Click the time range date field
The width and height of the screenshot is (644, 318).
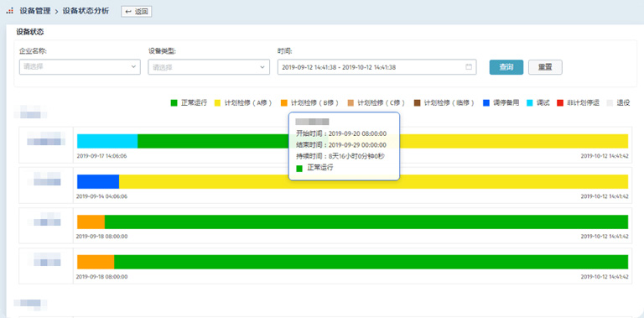point(377,67)
